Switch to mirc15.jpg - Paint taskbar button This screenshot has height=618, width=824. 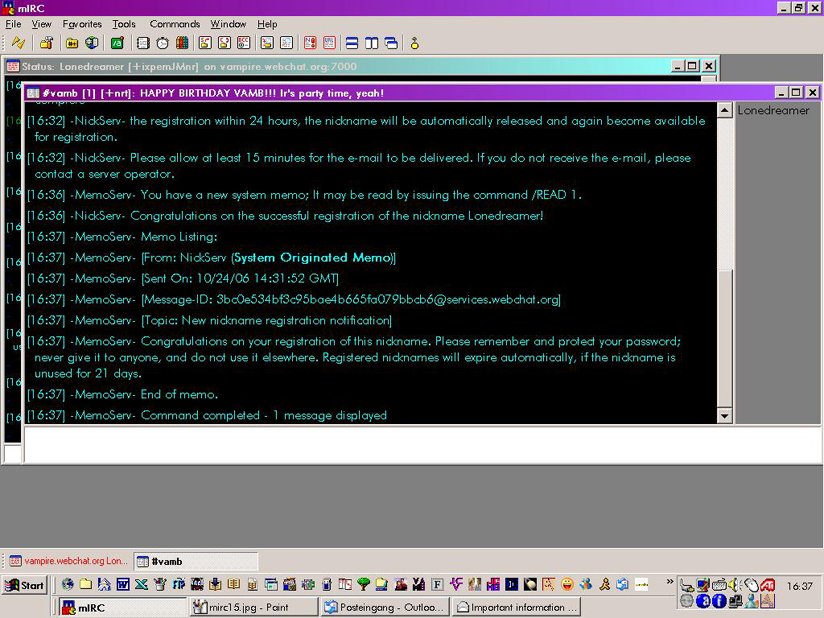coord(254,607)
